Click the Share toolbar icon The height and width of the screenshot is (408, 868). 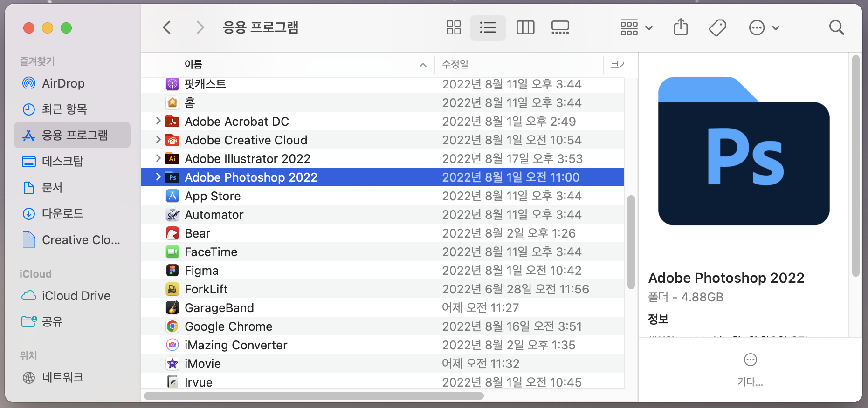coord(681,27)
